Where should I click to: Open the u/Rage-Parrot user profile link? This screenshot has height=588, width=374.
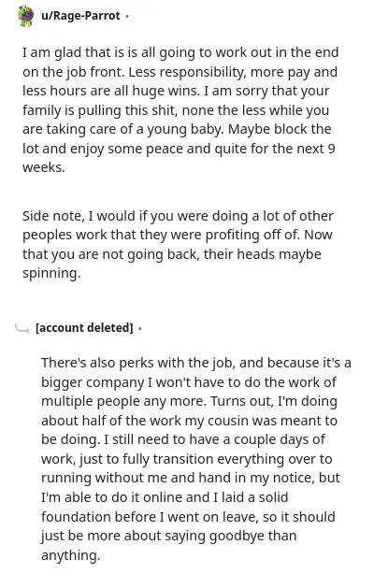coord(80,16)
